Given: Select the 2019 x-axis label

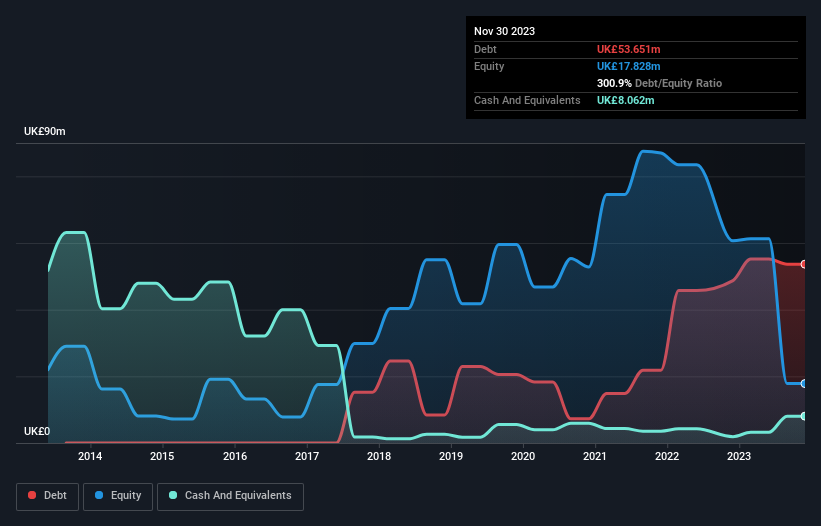Looking at the screenshot, I should pyautogui.click(x=451, y=456).
